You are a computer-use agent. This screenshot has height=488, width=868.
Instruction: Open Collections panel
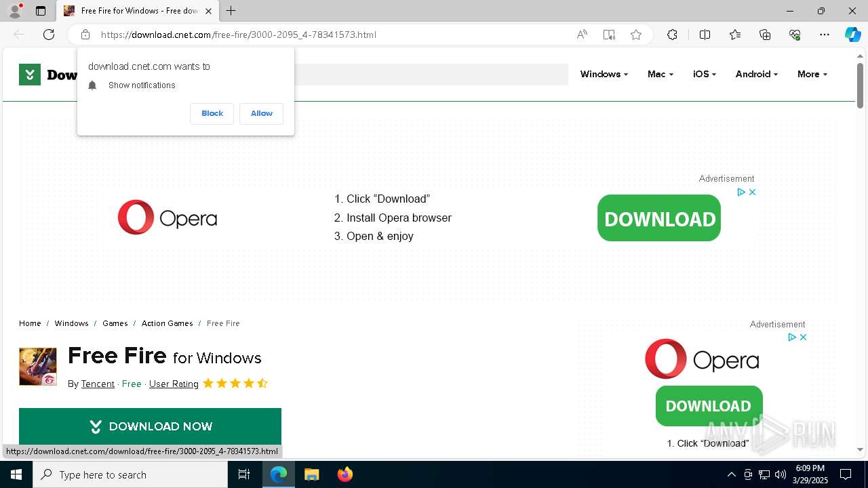(x=765, y=35)
